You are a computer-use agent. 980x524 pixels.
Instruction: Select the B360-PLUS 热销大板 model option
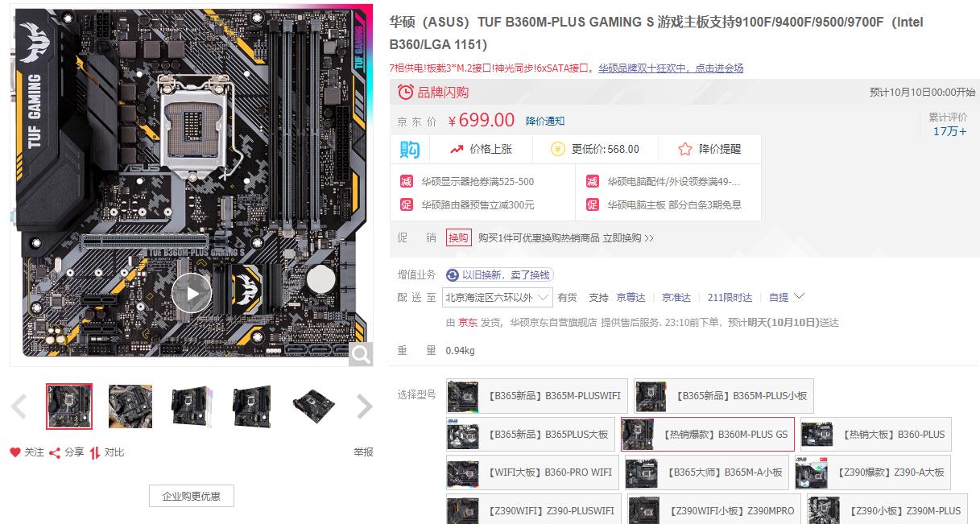coord(875,435)
